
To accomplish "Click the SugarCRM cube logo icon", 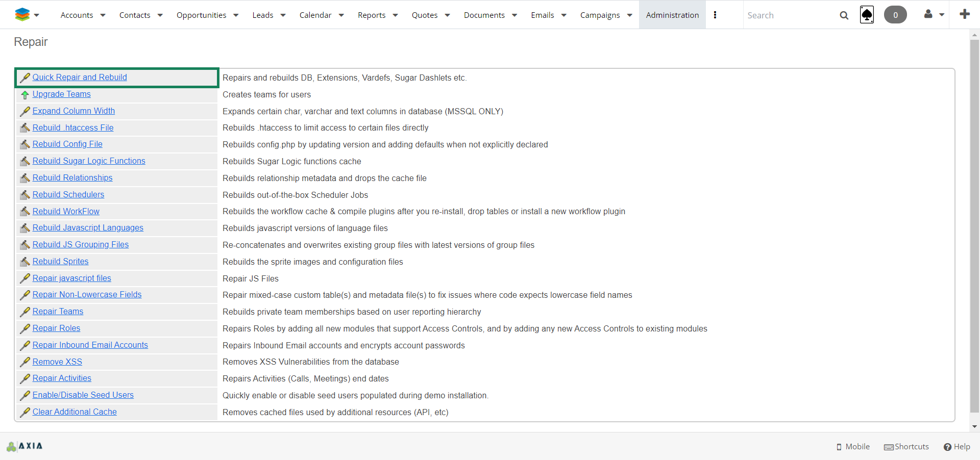I will [x=22, y=15].
